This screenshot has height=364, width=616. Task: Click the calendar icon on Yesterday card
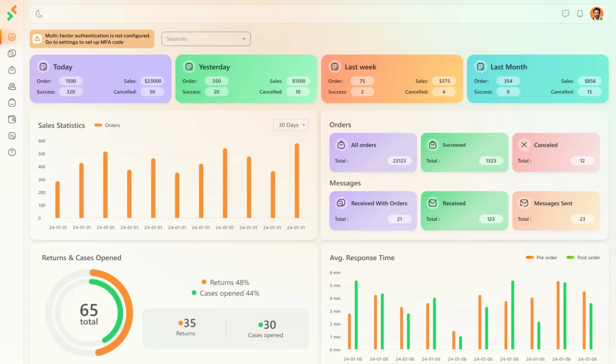[189, 67]
